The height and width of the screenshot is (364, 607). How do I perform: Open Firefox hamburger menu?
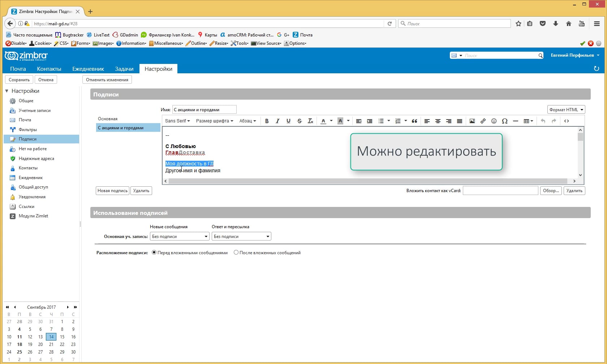click(x=597, y=23)
